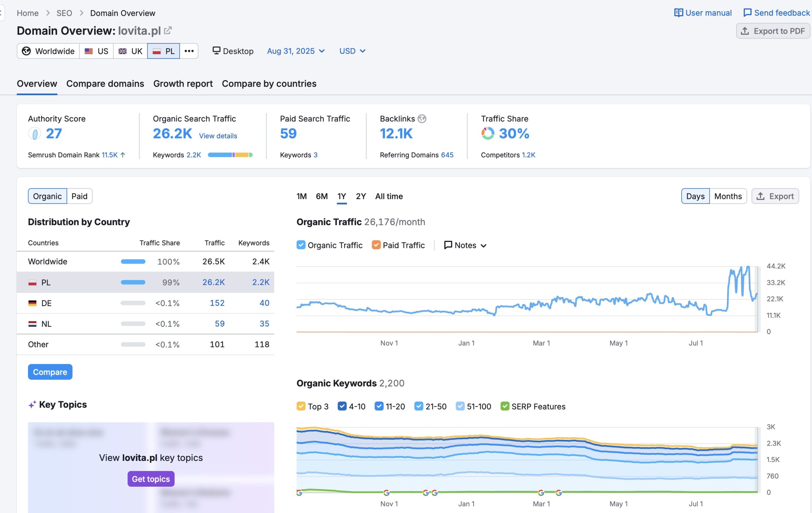Select the 1M time range
Image resolution: width=812 pixels, height=513 pixels.
301,196
